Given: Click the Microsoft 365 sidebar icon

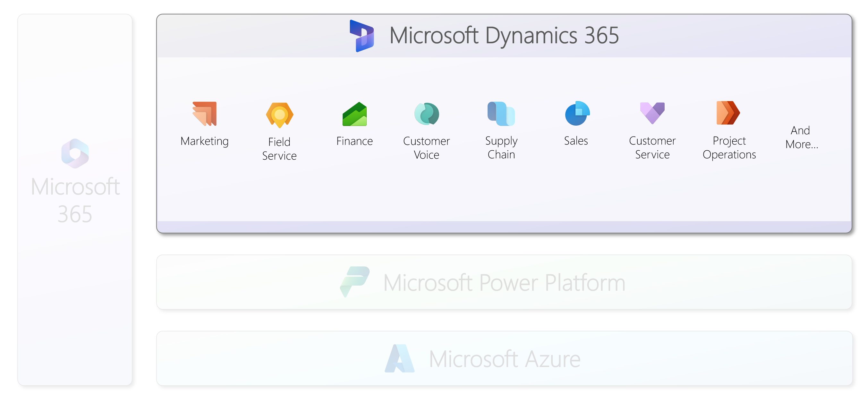Looking at the screenshot, I should [75, 153].
